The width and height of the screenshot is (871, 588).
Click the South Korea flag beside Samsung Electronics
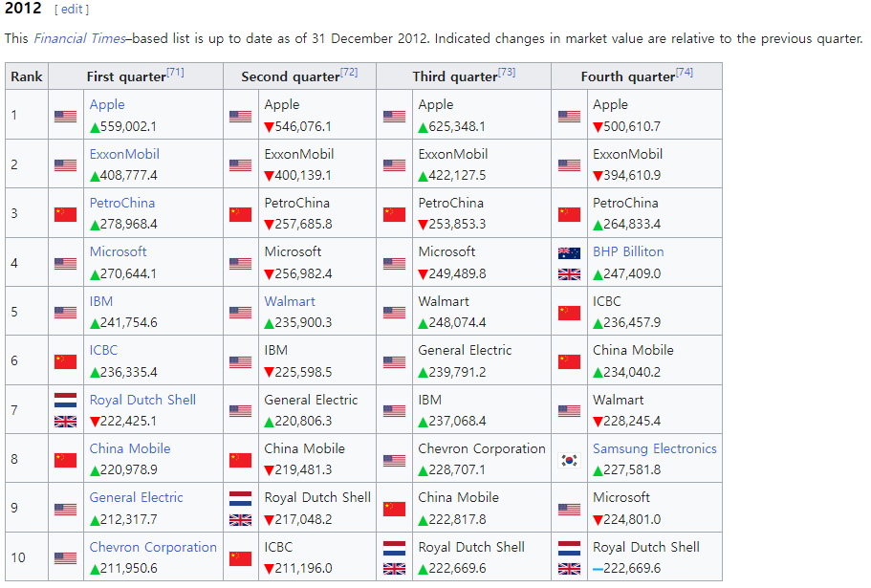coord(570,460)
